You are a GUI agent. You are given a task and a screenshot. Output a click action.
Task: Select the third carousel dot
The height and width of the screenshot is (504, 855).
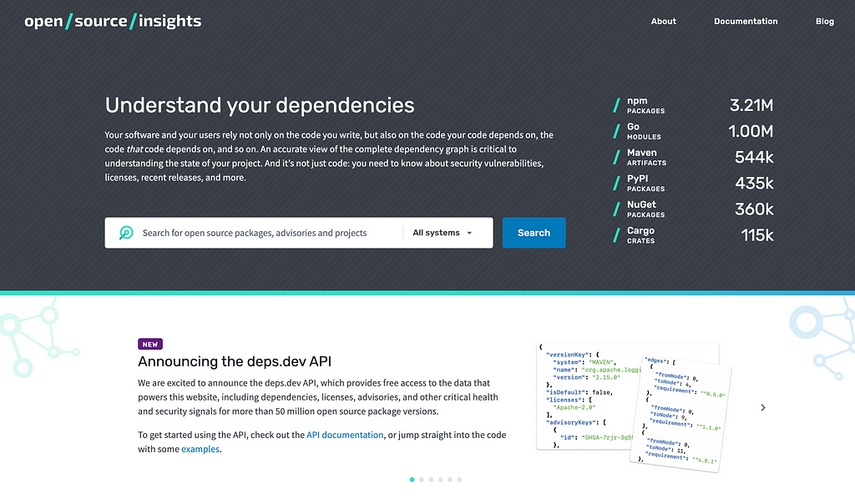pos(431,480)
